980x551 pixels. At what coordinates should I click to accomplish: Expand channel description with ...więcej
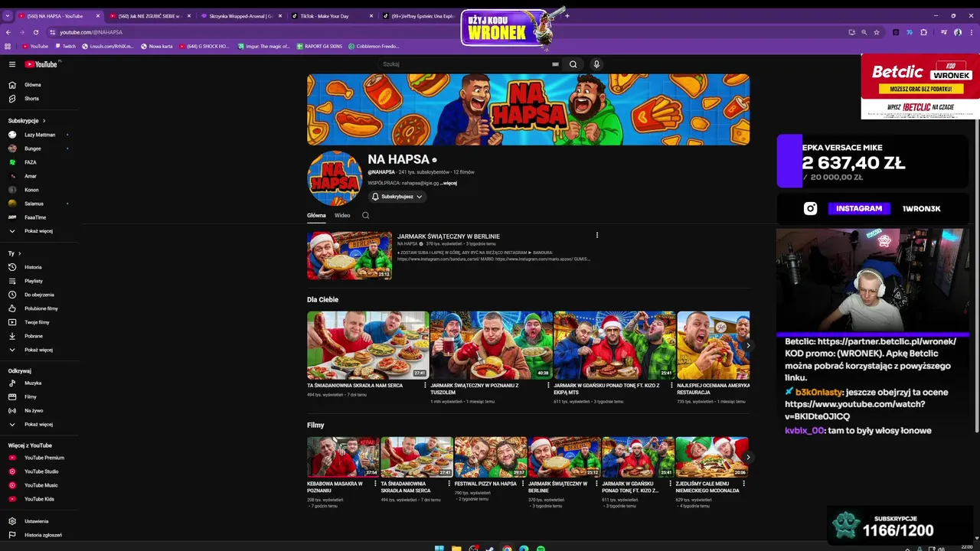tap(449, 183)
